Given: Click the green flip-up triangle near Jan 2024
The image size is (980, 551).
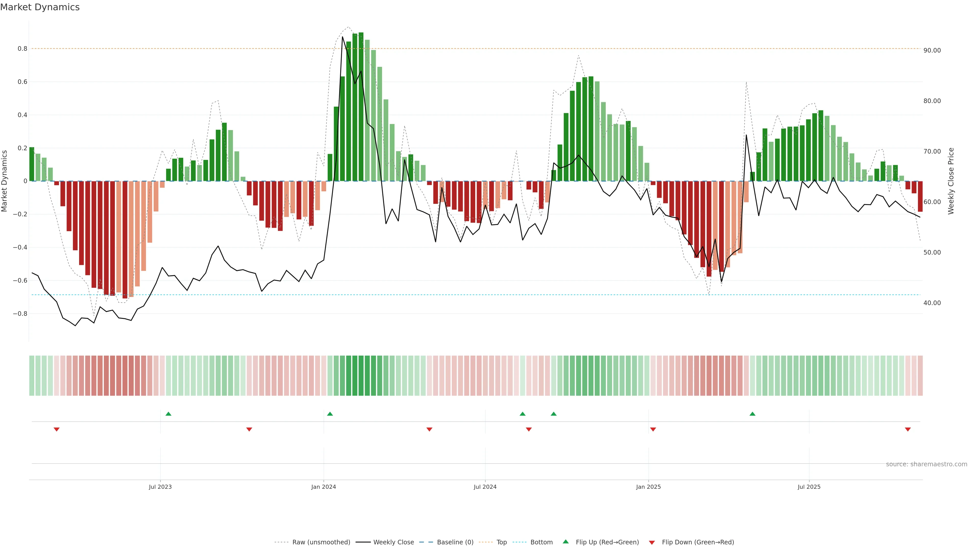Looking at the screenshot, I should click(330, 414).
